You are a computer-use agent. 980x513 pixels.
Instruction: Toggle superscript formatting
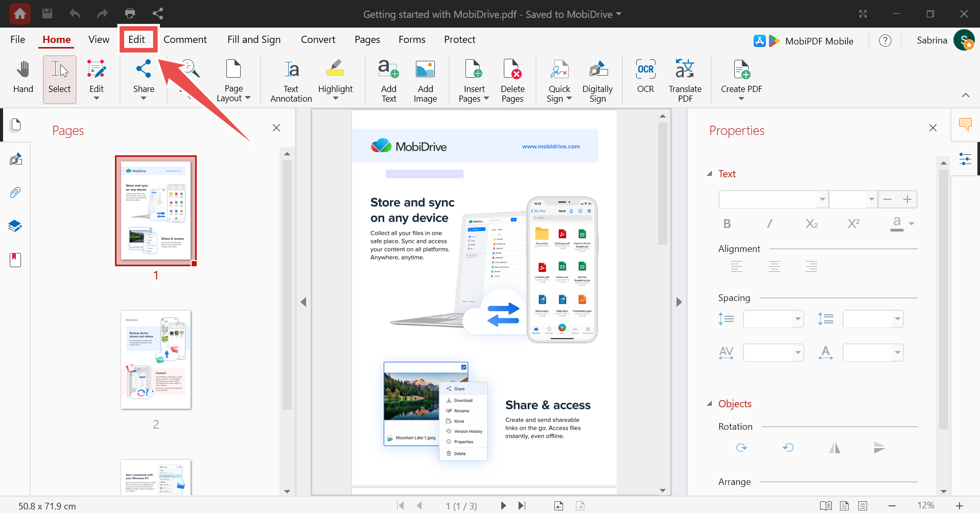coord(853,224)
